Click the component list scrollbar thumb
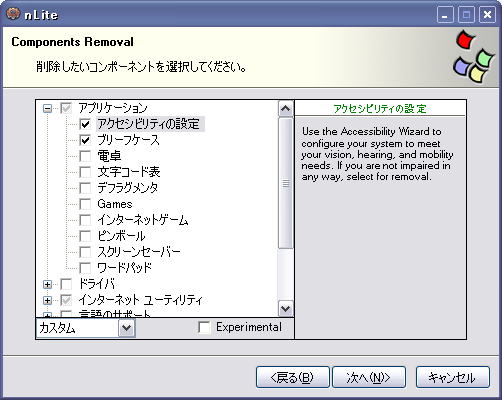502x400 pixels. click(286, 183)
